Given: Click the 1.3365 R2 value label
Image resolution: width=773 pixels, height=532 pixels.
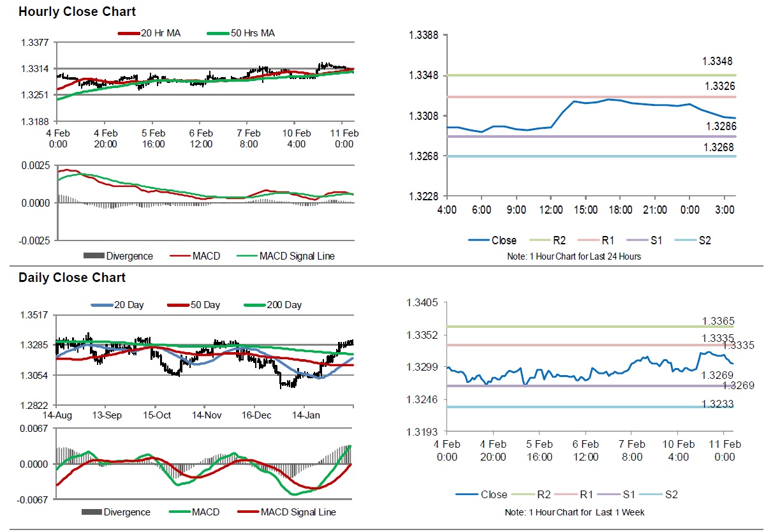Looking at the screenshot, I should point(718,321).
